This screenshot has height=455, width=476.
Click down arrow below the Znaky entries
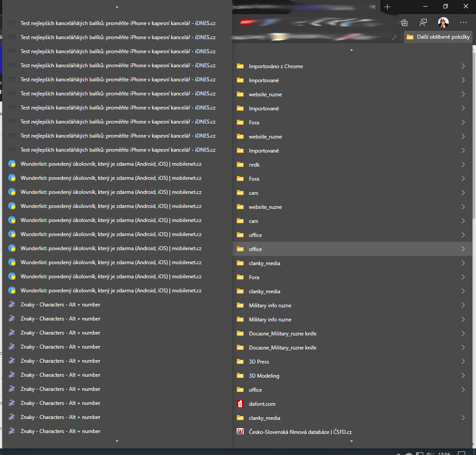pyautogui.click(x=117, y=441)
